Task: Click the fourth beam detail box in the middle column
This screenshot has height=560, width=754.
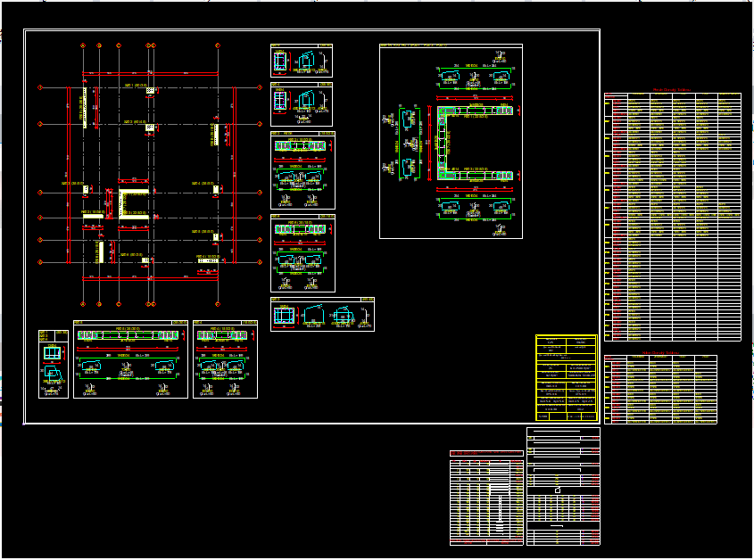Action: [302, 253]
